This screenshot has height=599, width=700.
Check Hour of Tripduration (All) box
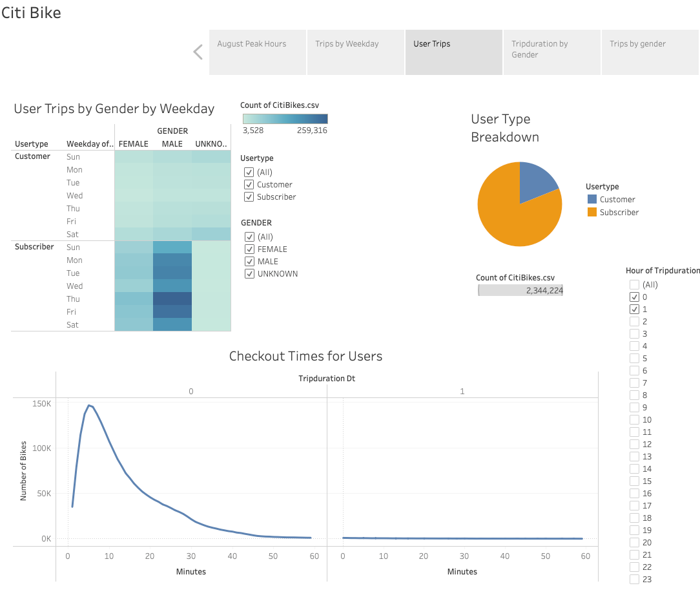[634, 284]
